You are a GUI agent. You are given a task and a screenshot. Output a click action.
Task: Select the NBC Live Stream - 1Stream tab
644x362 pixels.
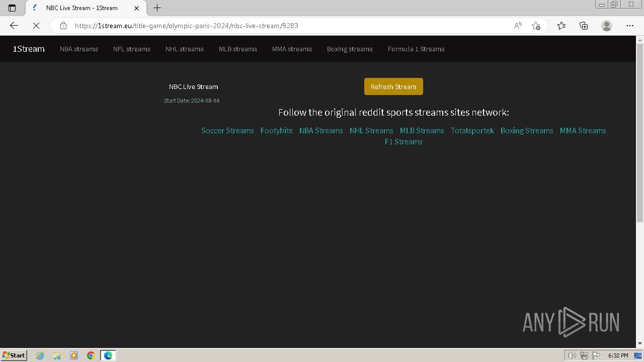click(x=85, y=8)
